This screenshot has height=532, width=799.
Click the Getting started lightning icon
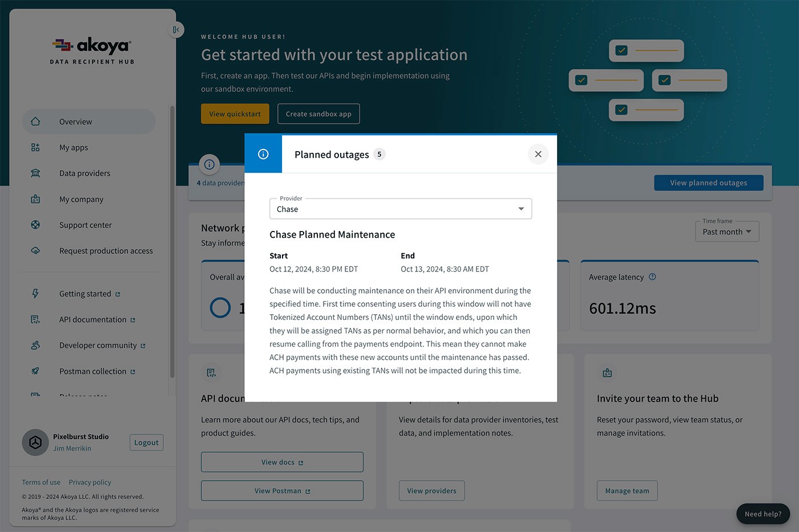click(35, 294)
